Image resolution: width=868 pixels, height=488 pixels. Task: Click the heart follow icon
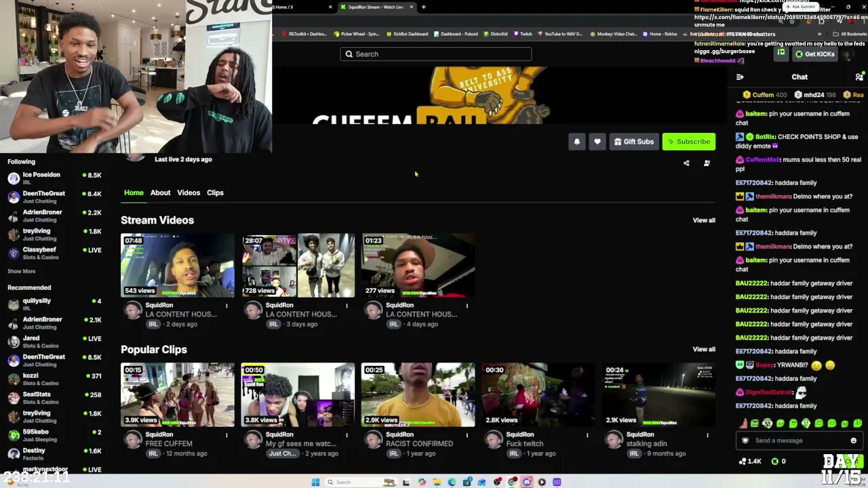point(597,142)
